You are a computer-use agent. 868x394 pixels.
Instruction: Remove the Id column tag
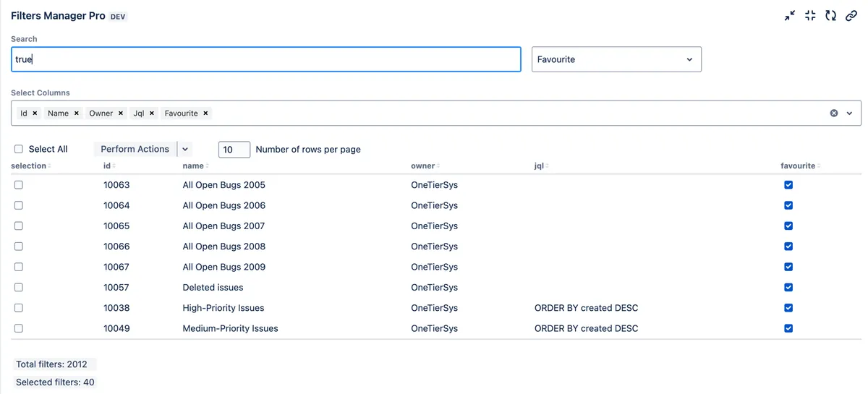[x=35, y=114]
